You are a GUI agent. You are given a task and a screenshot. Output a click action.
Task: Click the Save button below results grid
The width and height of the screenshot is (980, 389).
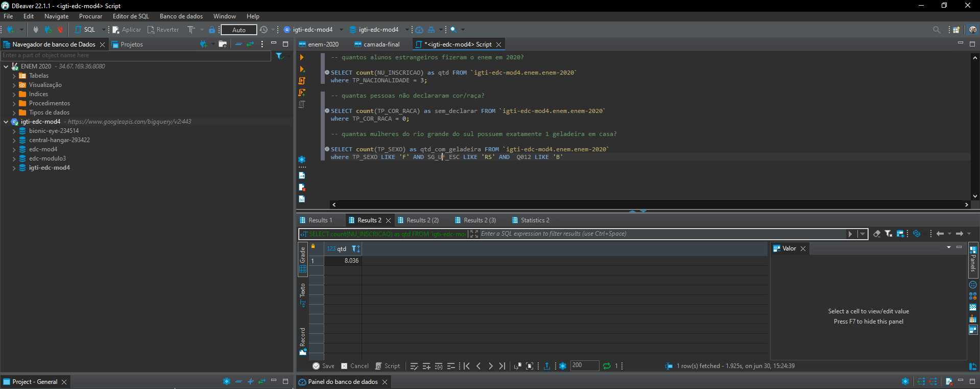pos(323,366)
